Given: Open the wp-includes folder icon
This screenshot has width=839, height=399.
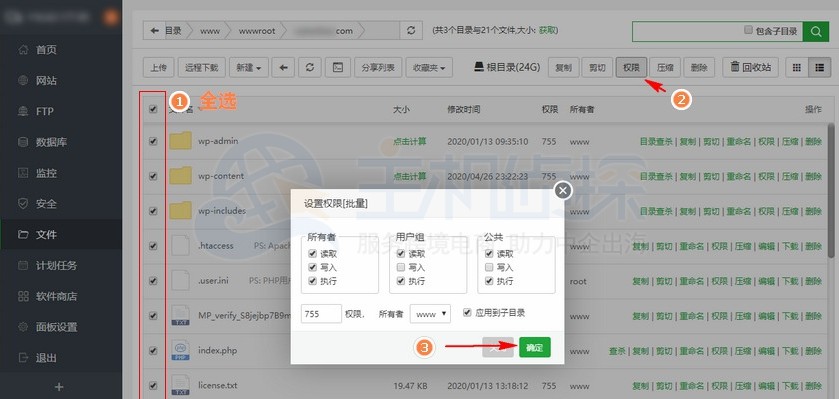Looking at the screenshot, I should click(180, 211).
